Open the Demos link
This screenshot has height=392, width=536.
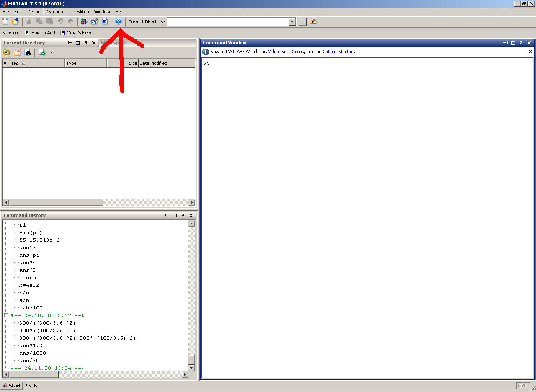[x=297, y=52]
